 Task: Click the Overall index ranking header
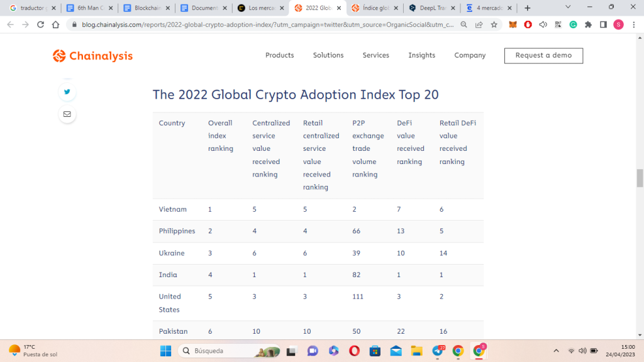click(x=221, y=136)
